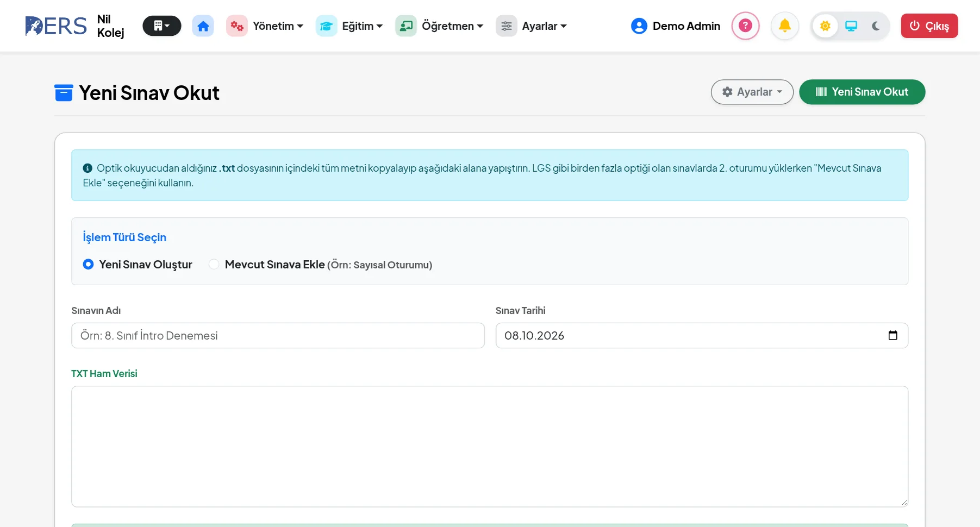Click the Sınav Tarihi date field
This screenshot has width=980, height=527.
click(x=702, y=335)
